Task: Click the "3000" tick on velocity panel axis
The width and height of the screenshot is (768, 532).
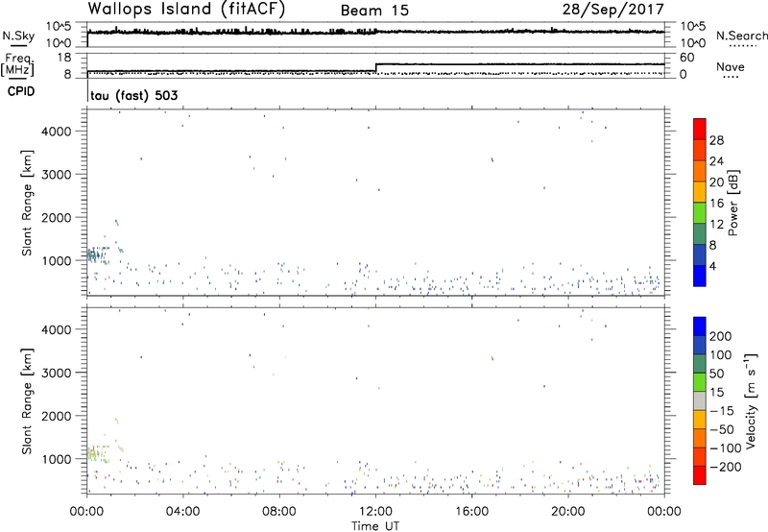Action: click(x=57, y=373)
